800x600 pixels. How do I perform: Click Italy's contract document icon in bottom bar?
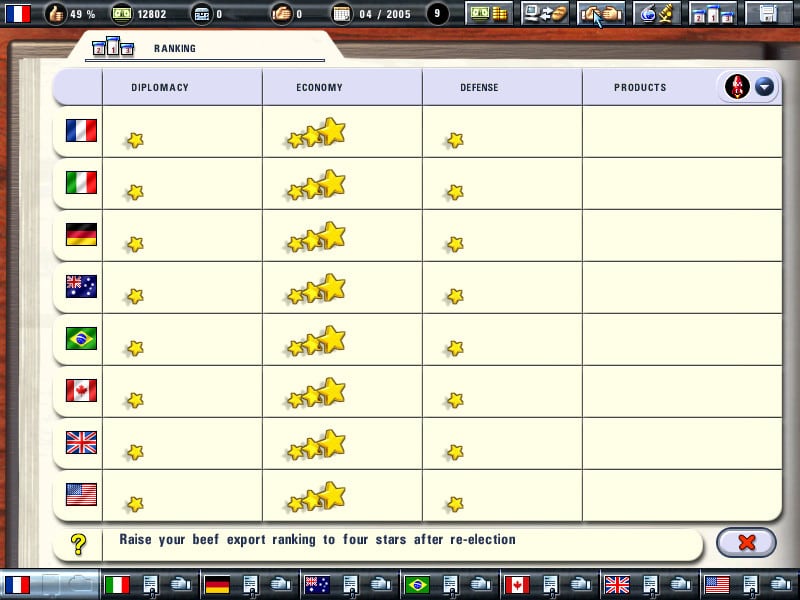click(151, 585)
